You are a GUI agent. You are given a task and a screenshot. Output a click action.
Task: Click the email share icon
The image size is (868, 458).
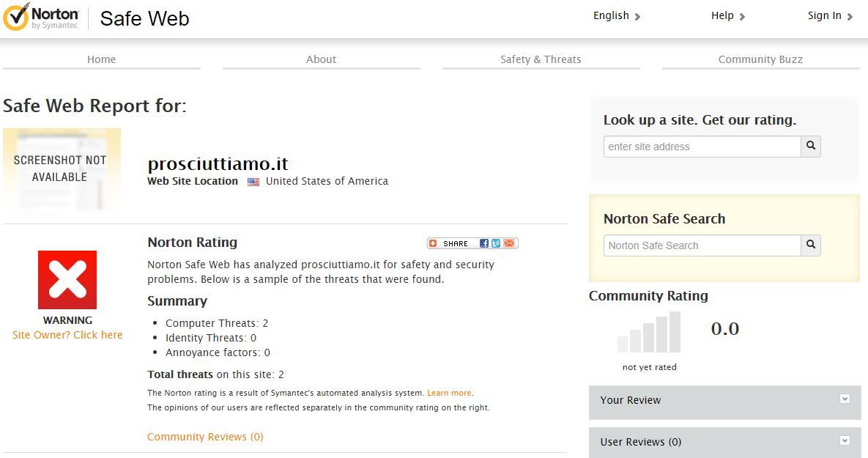(x=509, y=243)
